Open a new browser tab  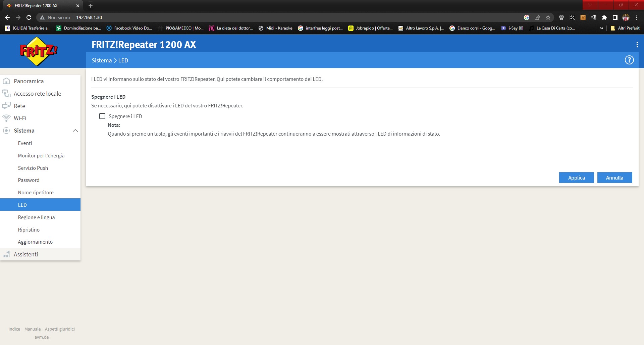pyautogui.click(x=91, y=6)
